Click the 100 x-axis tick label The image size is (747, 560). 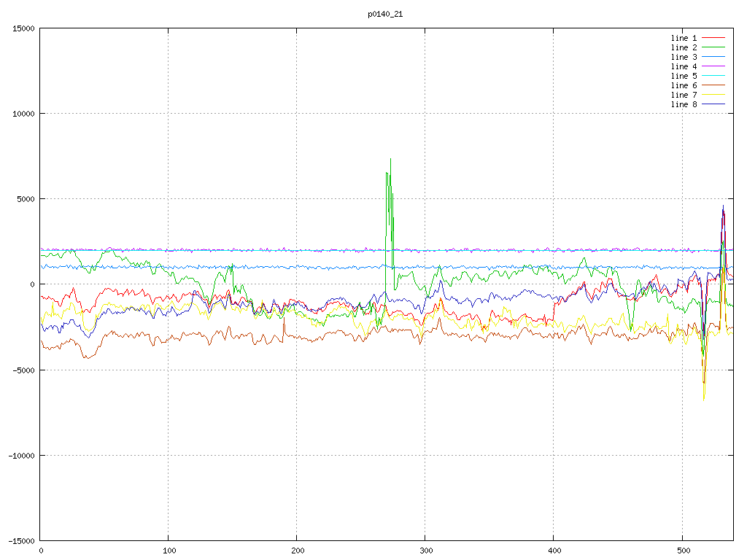169,550
